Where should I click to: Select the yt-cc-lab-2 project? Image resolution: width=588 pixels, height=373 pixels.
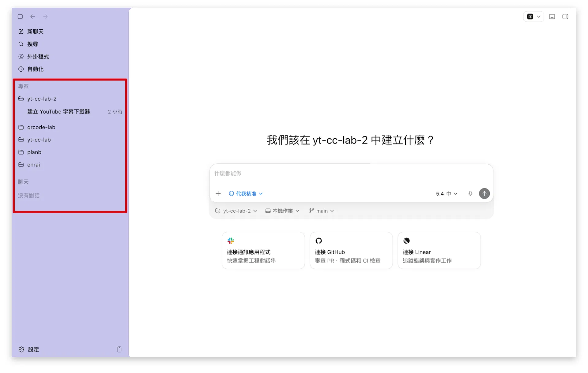click(x=70, y=99)
